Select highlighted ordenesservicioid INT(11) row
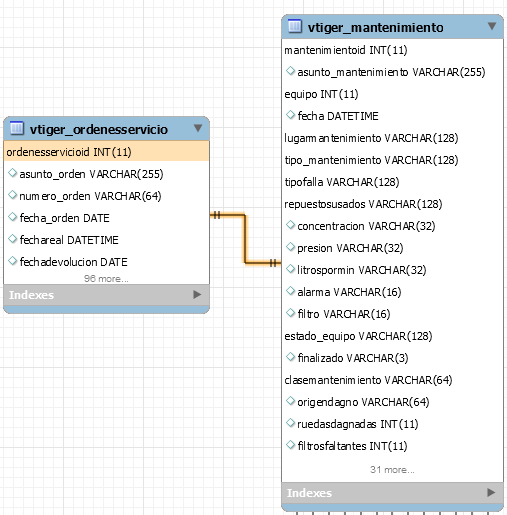507x515 pixels. [106, 152]
